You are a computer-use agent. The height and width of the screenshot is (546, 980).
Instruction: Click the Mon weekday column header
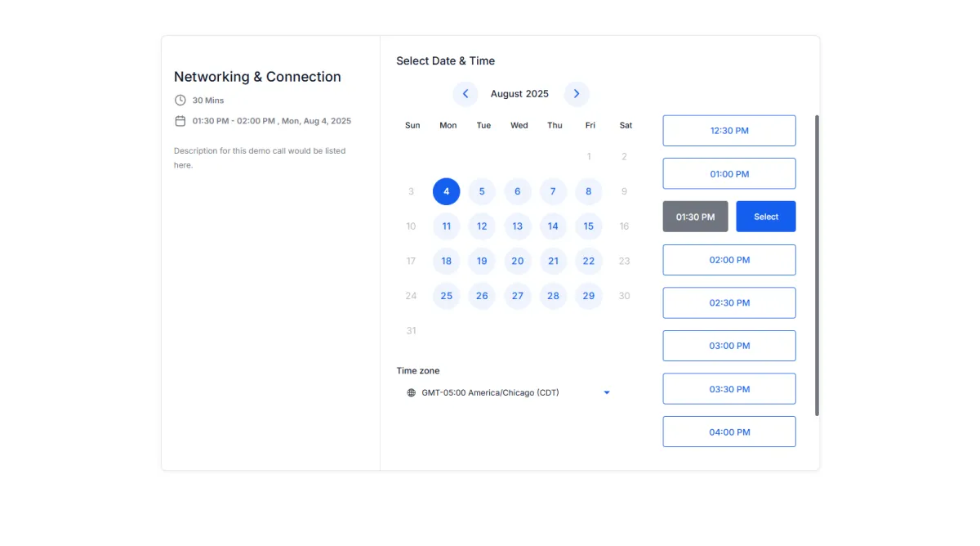(448, 126)
